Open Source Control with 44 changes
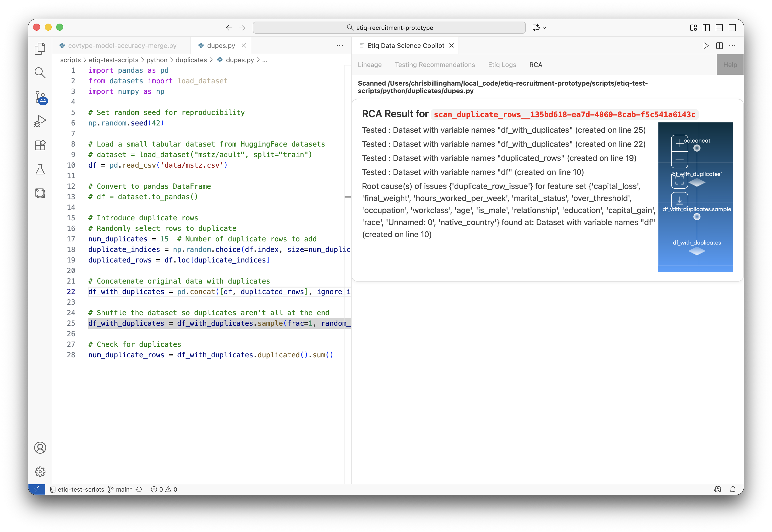 tap(40, 97)
